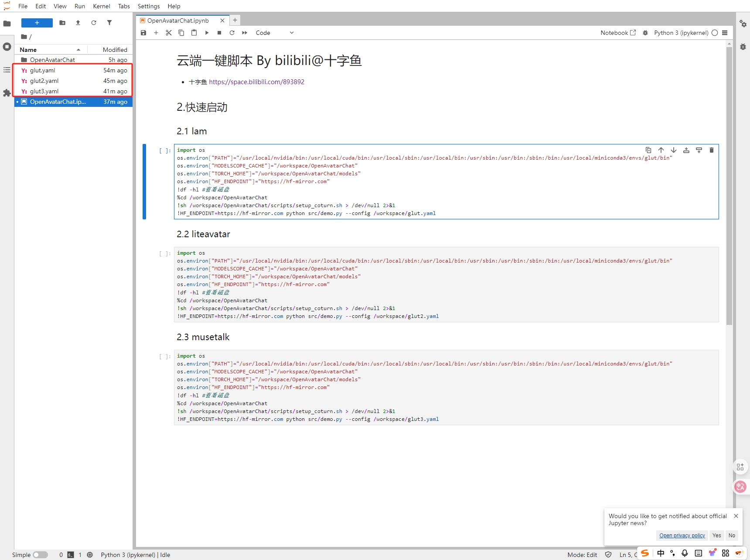This screenshot has height=560, width=750.
Task: Duplicate the active cell icon
Action: pos(648,150)
